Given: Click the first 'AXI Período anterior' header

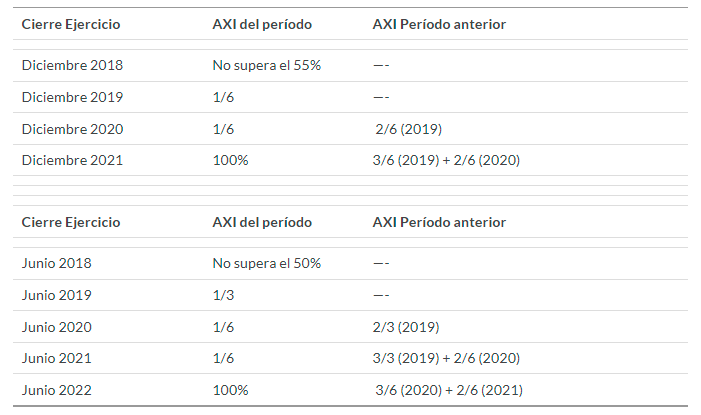Looking at the screenshot, I should pos(439,24).
